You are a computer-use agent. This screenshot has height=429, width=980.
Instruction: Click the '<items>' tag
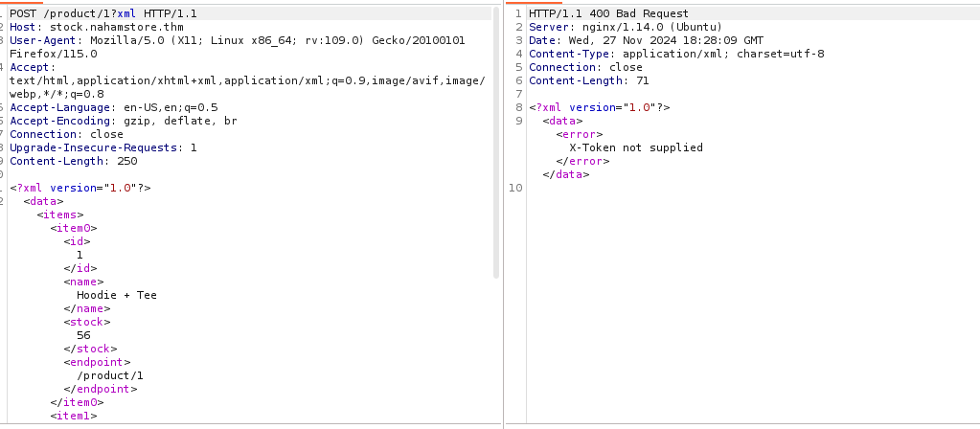60,214
